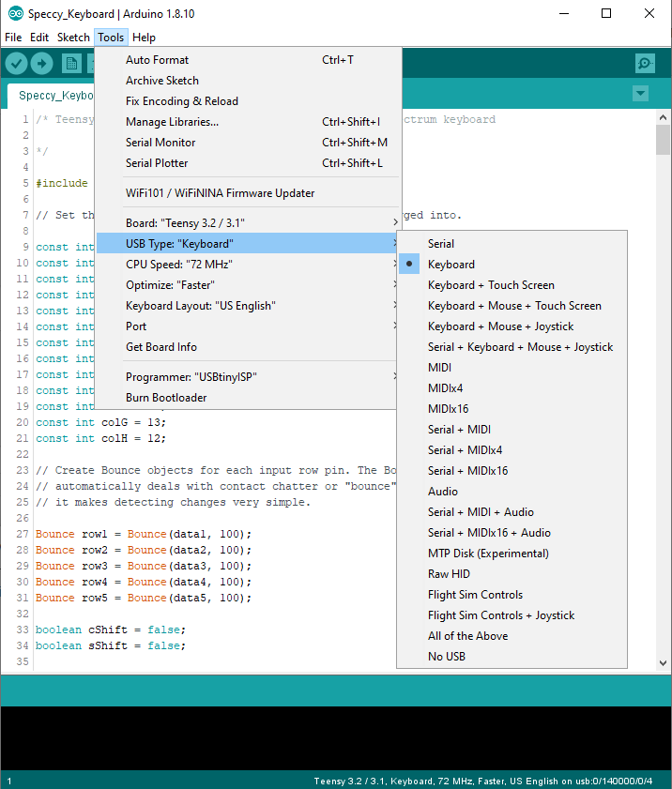Click line "Bounce row5 = Bounce(data5, 100);"

coord(143,598)
